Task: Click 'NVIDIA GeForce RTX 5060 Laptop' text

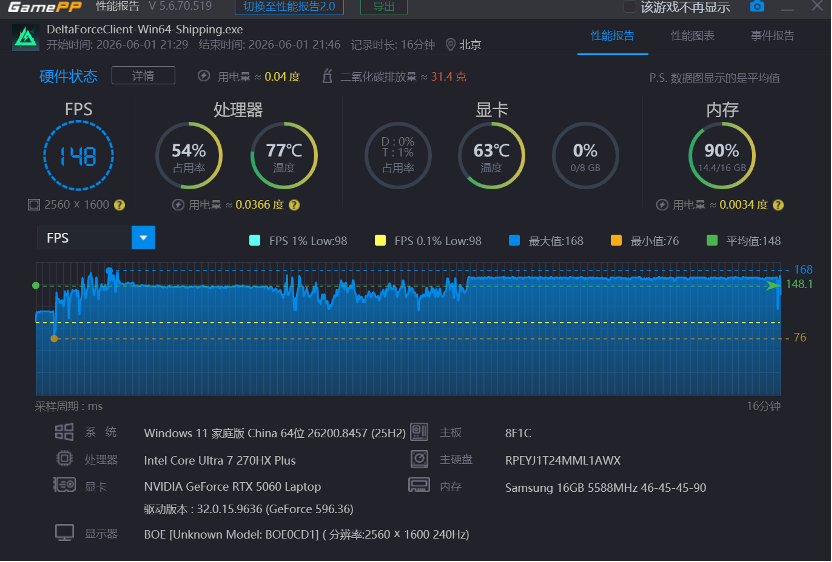Action: pos(232,486)
